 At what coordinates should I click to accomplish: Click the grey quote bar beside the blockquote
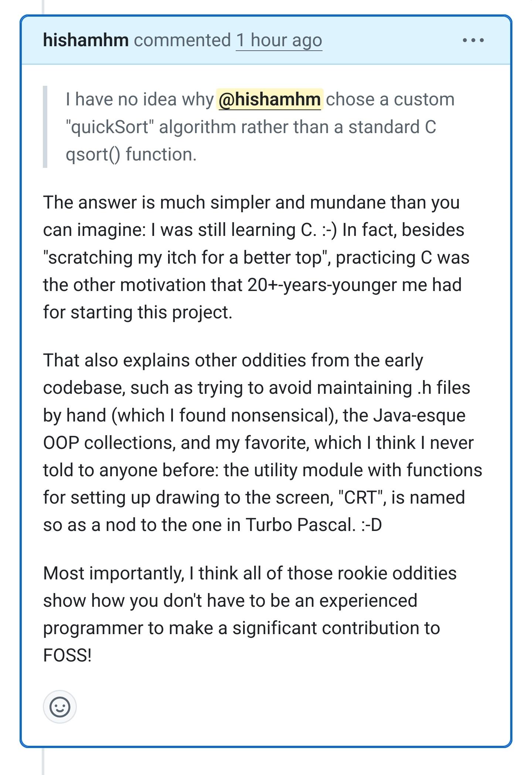pos(45,127)
